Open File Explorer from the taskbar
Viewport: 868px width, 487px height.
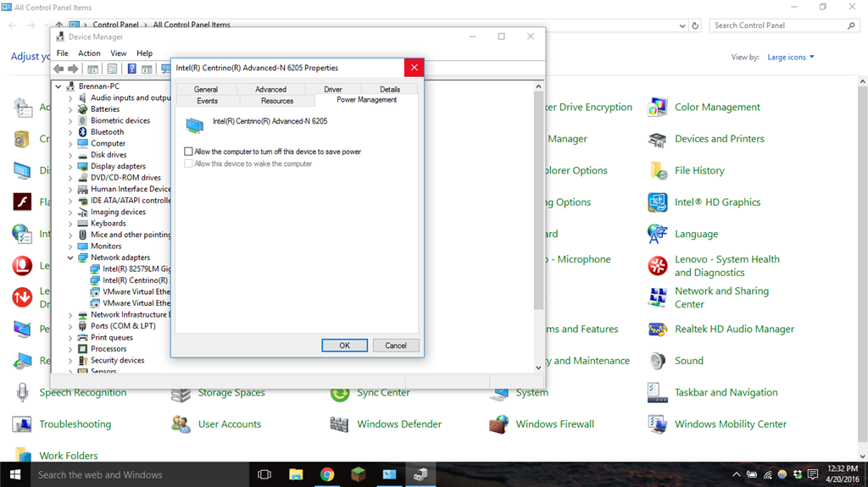[x=296, y=474]
